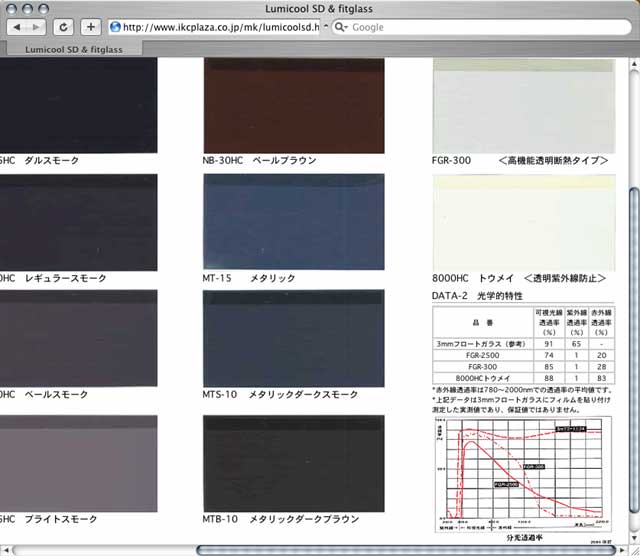Click the ブライトスモーク label text
640x556 pixels.
(x=61, y=519)
